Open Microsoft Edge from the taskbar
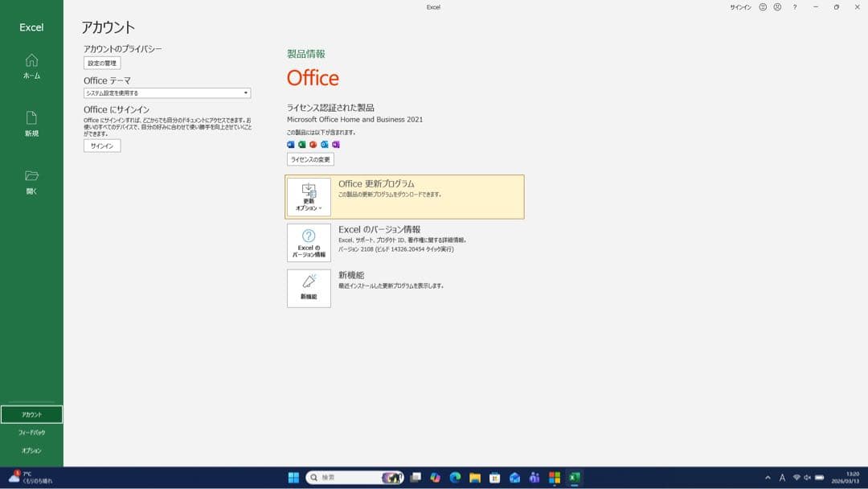The width and height of the screenshot is (868, 489). (x=455, y=478)
